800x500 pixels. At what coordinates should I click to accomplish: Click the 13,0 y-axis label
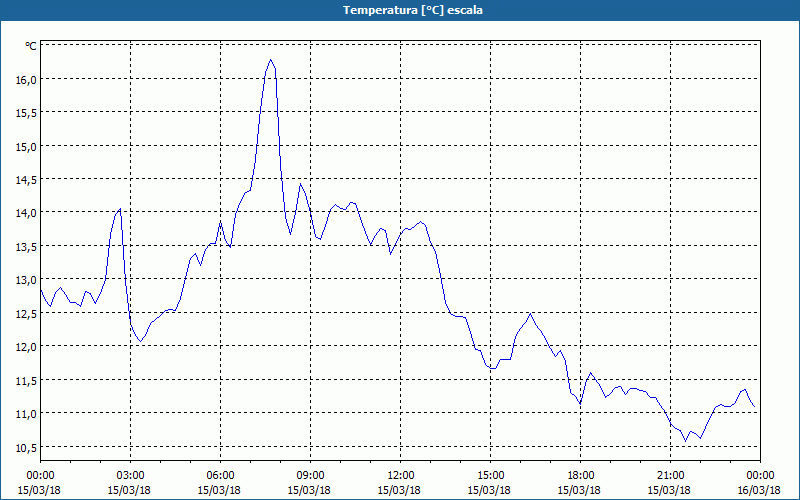click(x=26, y=280)
